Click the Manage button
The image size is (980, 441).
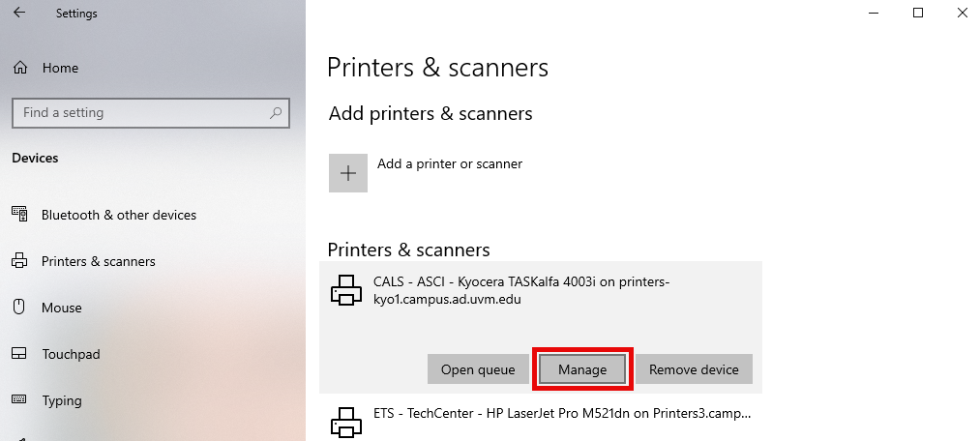pyautogui.click(x=582, y=369)
